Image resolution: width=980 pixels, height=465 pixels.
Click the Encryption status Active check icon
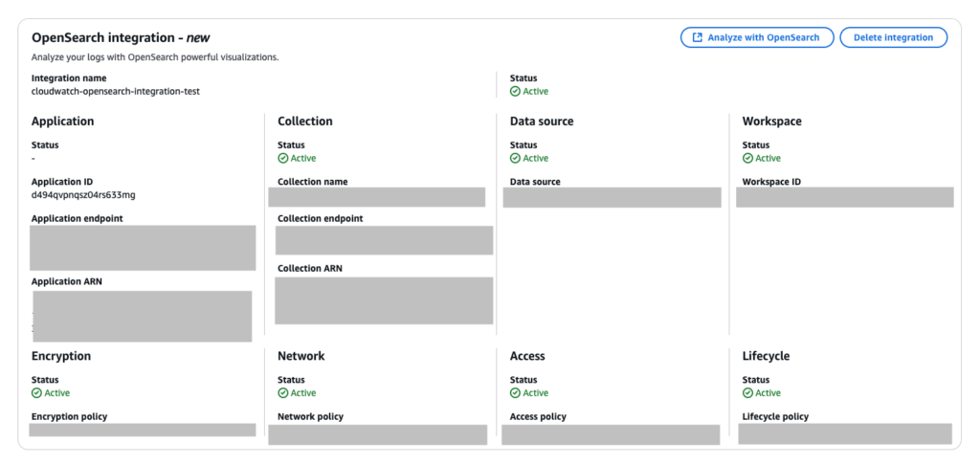pos(36,393)
